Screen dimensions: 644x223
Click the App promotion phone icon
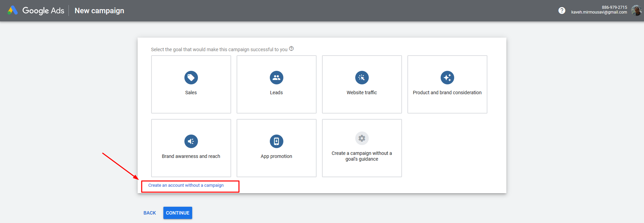[277, 141]
